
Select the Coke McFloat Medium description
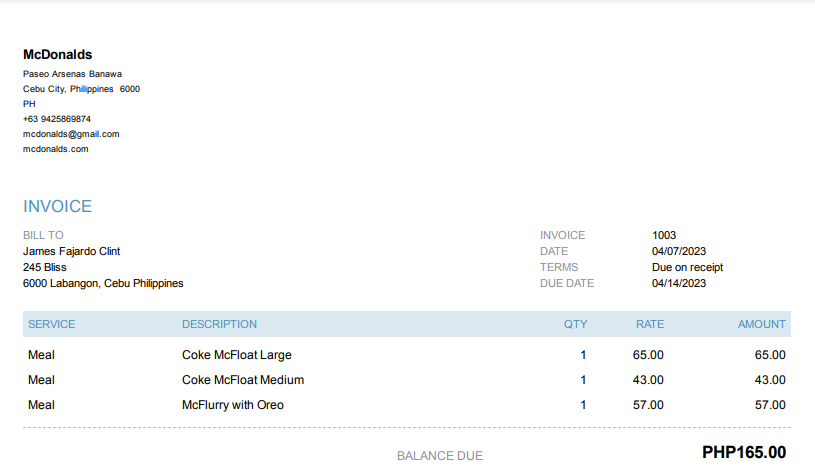click(243, 380)
